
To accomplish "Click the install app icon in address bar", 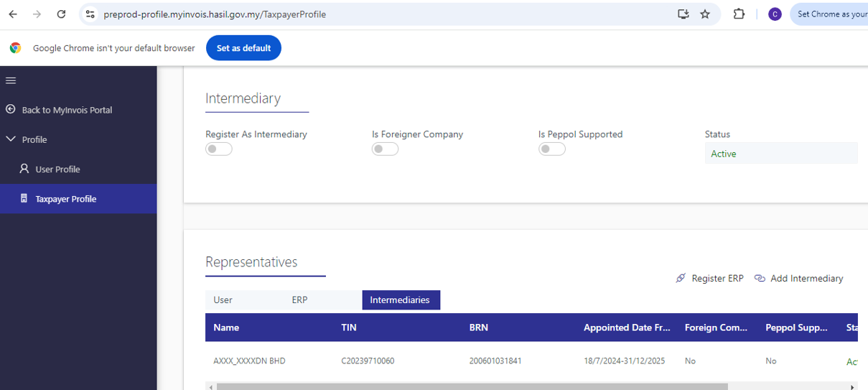I will [x=683, y=14].
